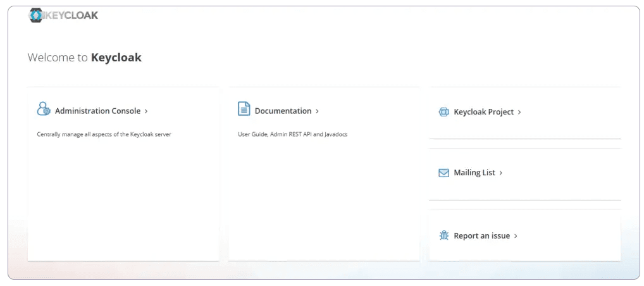Open the Administration Console link
The image size is (644, 286).
point(97,111)
